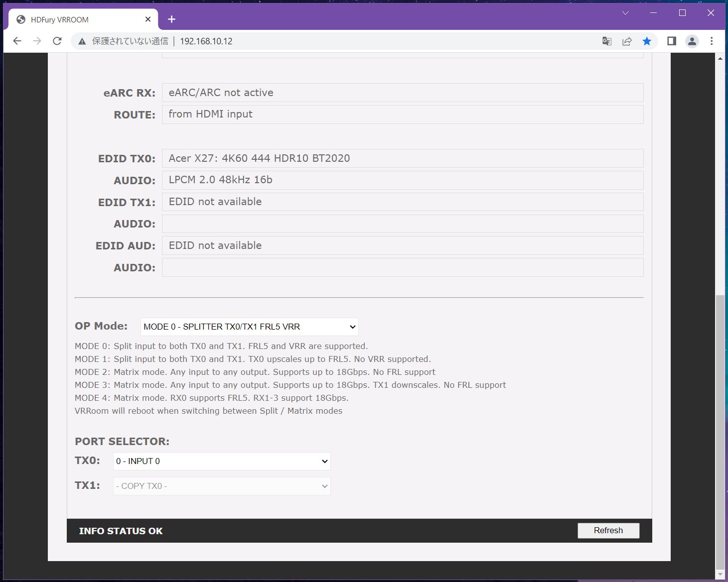This screenshot has height=582, width=728.
Task: Click the not-secure warning icon
Action: click(82, 41)
